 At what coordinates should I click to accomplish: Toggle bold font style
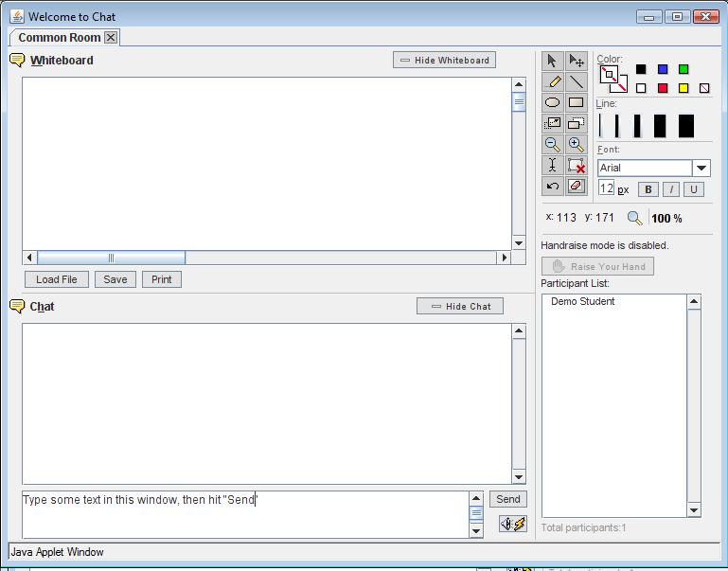648,189
